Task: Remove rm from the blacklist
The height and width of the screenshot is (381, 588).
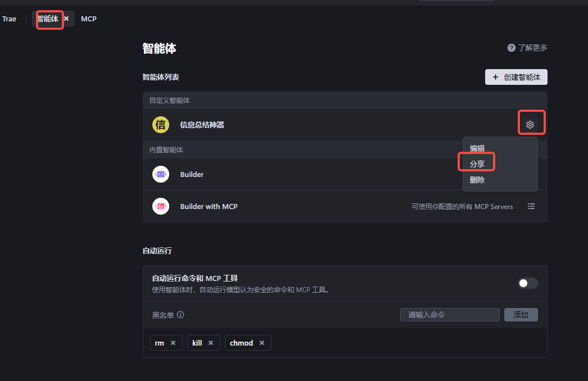Action: point(173,343)
